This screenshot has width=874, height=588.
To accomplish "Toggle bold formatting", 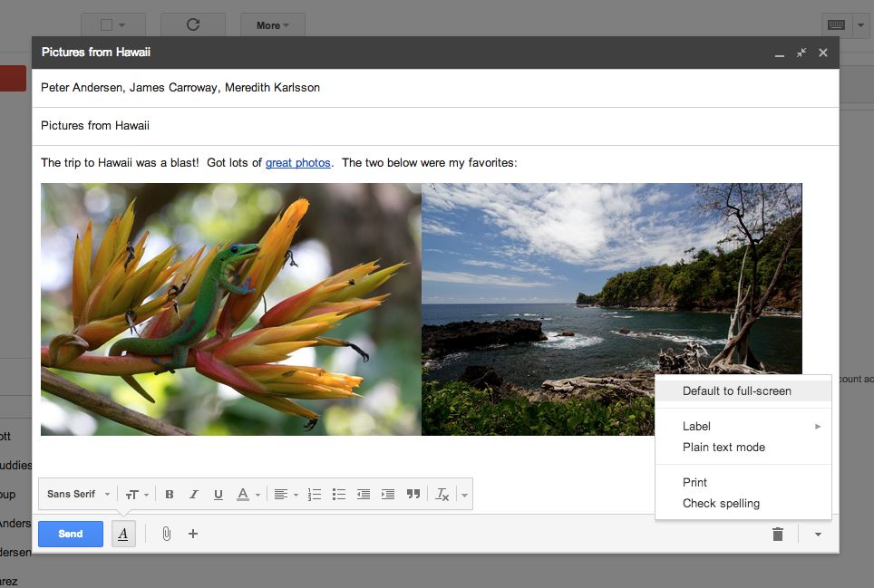I will (x=170, y=494).
